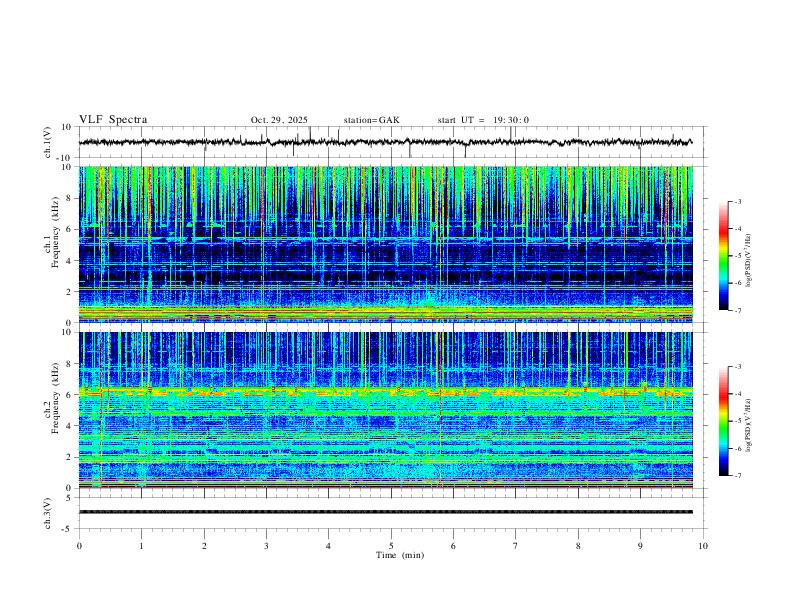This screenshot has width=792, height=612.
Task: Select the date text "Oct. 29, 2025"
Action: (x=279, y=120)
